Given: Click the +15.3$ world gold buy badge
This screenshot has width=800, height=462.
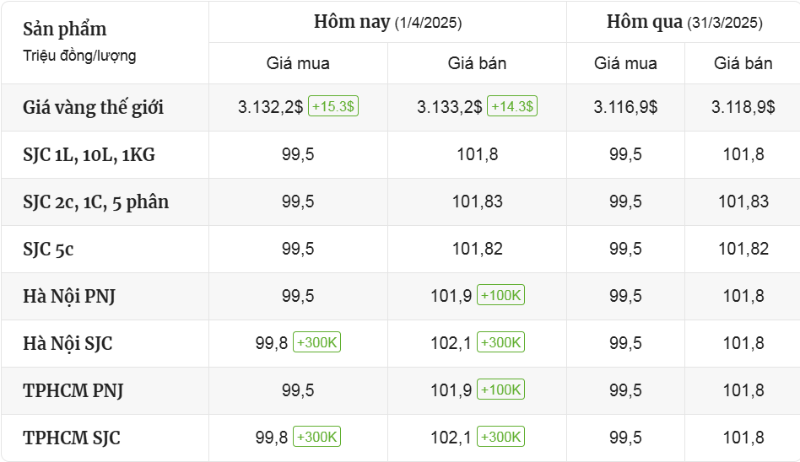Looking at the screenshot, I should point(333,106).
